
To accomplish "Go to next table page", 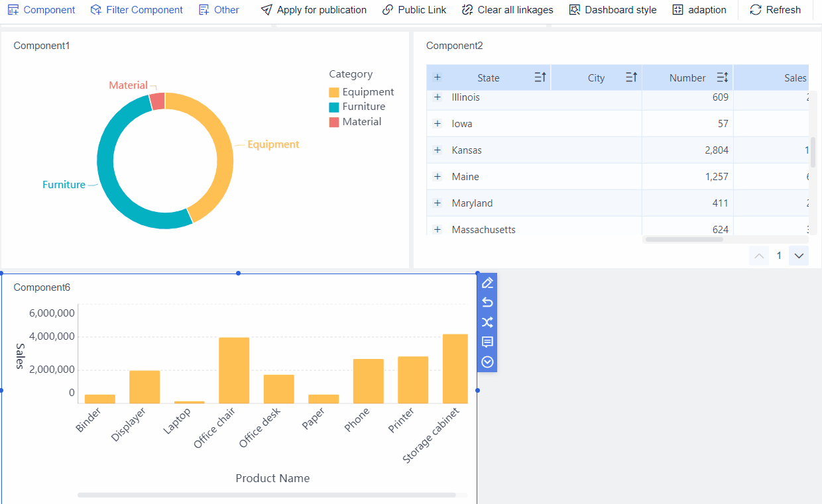I will (x=799, y=256).
